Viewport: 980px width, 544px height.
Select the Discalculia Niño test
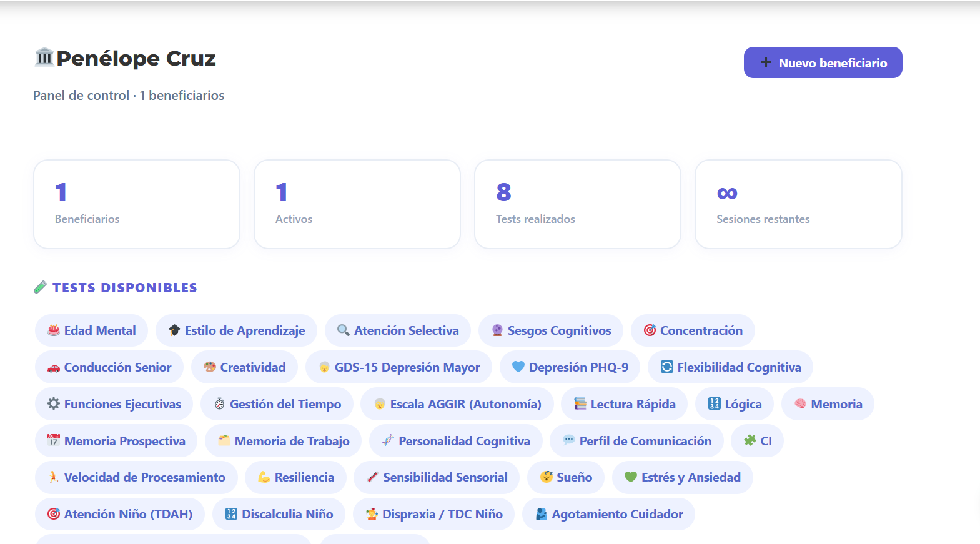tap(279, 514)
